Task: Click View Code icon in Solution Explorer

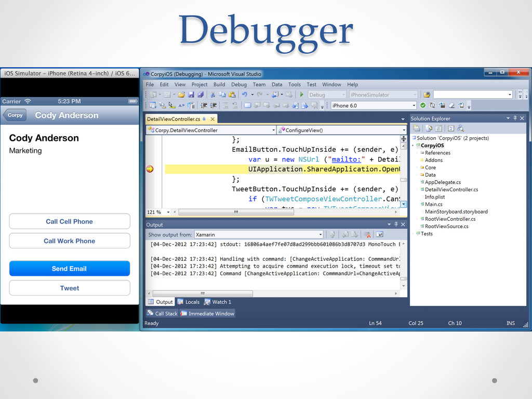Action: 451,128
